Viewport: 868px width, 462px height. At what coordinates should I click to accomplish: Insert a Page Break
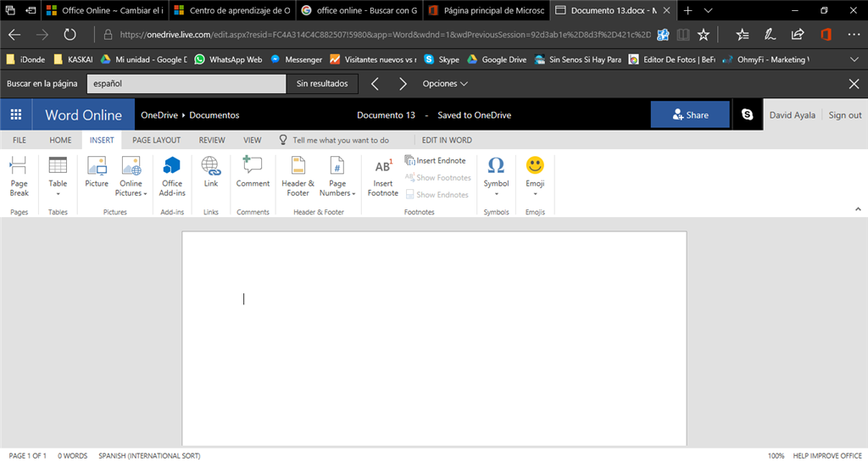pos(19,176)
